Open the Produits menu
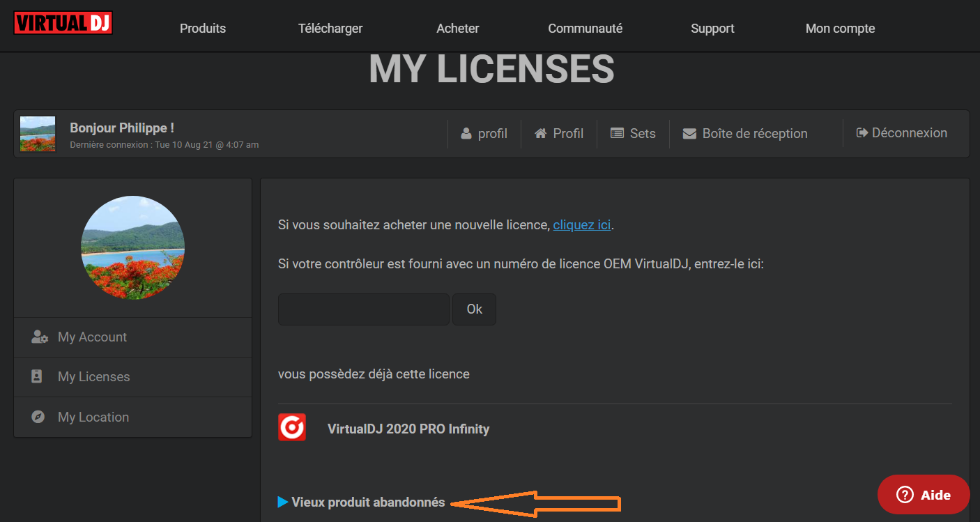Image resolution: width=980 pixels, height=522 pixels. click(x=203, y=29)
